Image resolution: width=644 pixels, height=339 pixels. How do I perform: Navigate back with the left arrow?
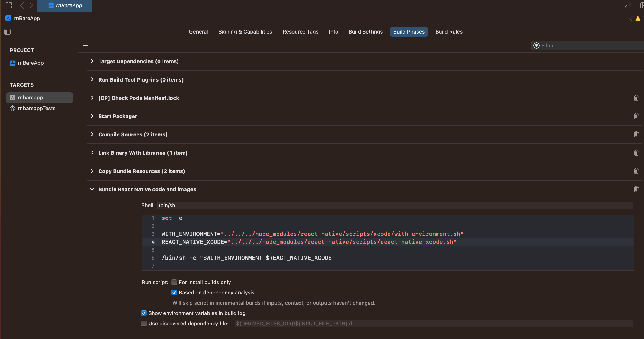point(22,5)
